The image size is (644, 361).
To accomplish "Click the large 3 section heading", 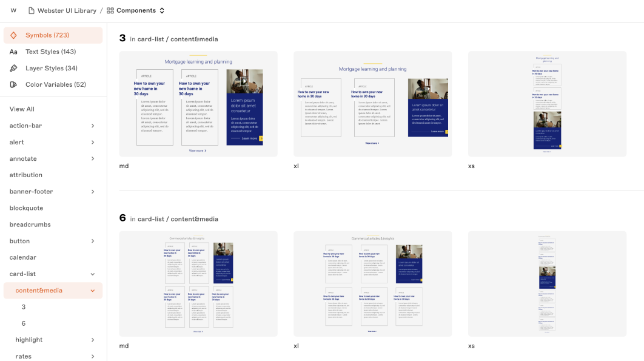I will pyautogui.click(x=122, y=38).
